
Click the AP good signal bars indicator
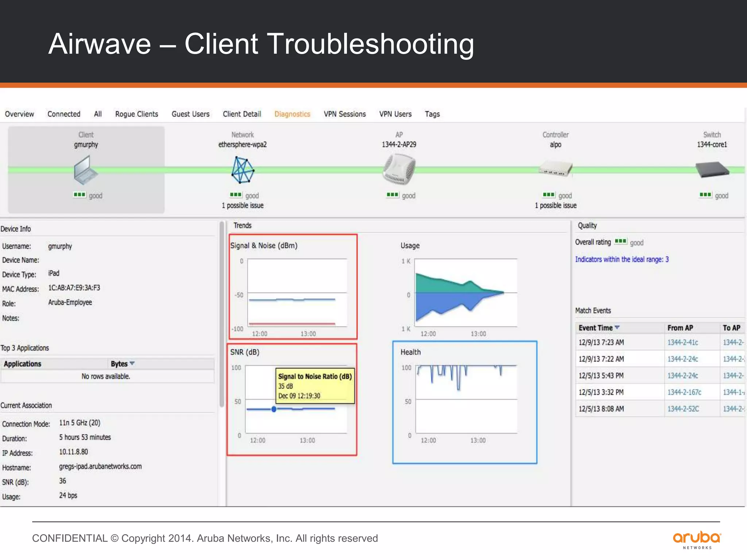pyautogui.click(x=392, y=195)
